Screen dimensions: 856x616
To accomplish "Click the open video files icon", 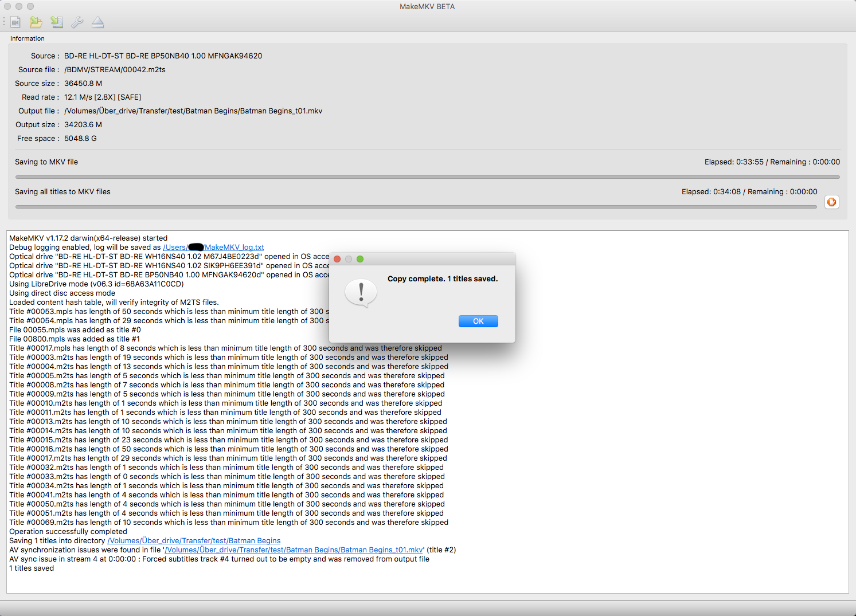I will [15, 22].
